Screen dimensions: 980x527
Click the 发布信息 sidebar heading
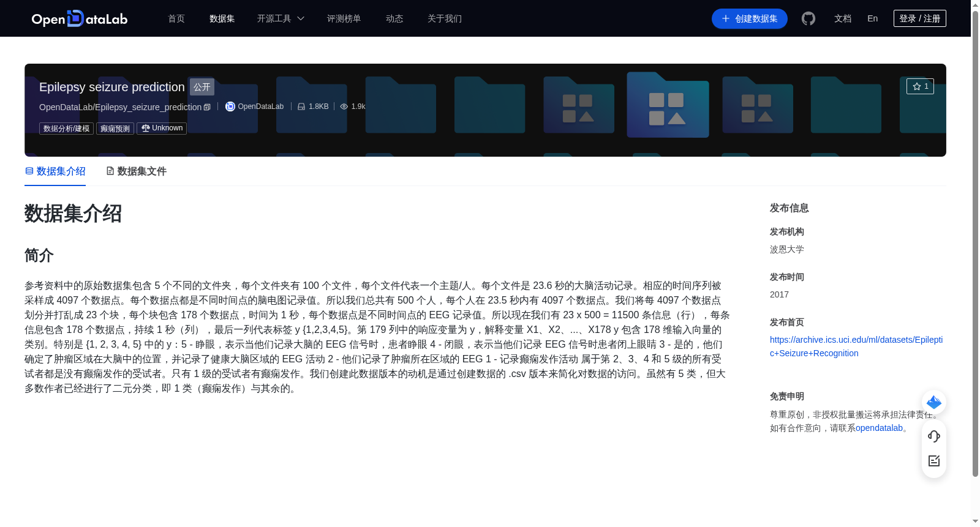pyautogui.click(x=790, y=208)
